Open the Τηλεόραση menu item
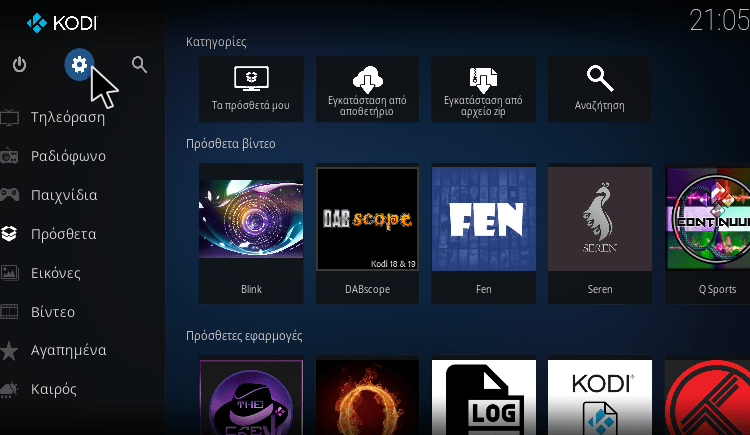Image resolution: width=750 pixels, height=435 pixels. tap(68, 117)
